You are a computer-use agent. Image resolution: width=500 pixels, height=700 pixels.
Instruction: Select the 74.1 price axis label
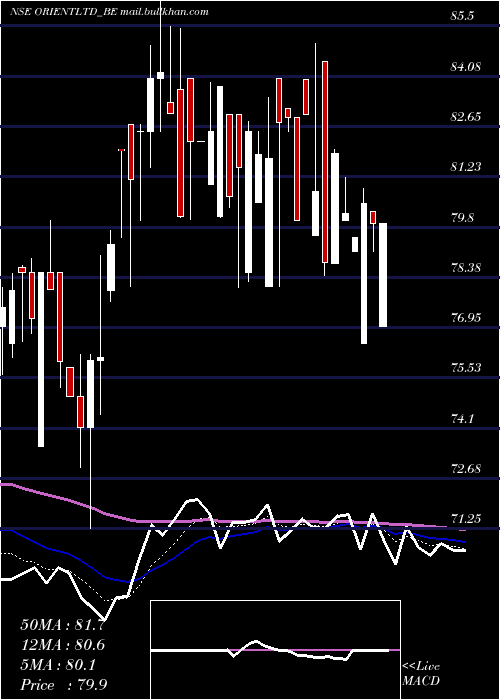462,418
